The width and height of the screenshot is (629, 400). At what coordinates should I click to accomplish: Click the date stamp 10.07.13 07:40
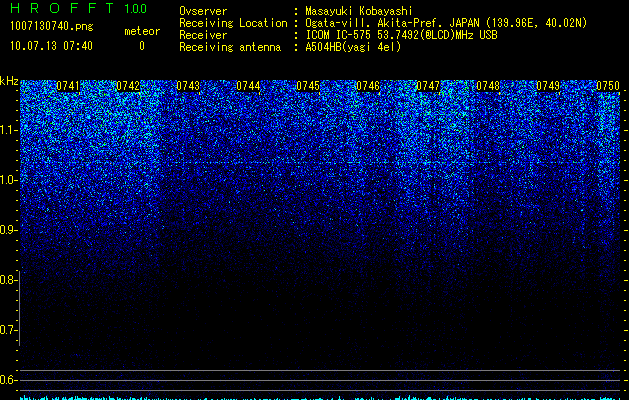pyautogui.click(x=51, y=46)
